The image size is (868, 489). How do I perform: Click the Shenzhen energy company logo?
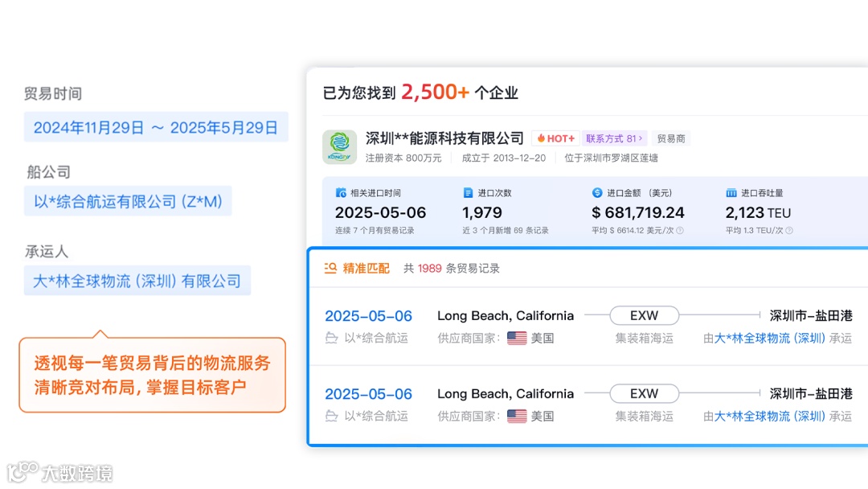[339, 147]
